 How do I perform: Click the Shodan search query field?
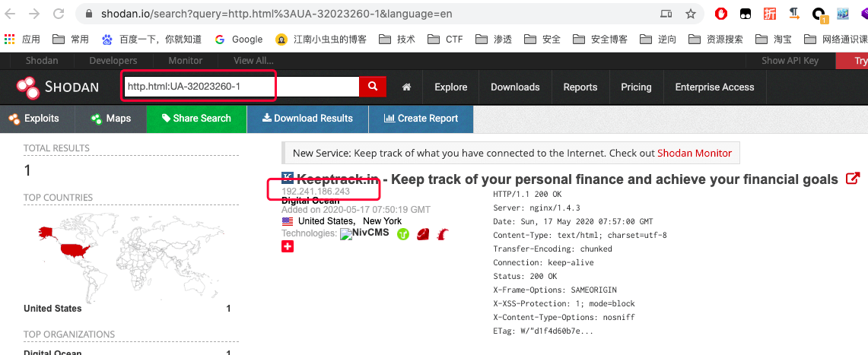(x=241, y=86)
